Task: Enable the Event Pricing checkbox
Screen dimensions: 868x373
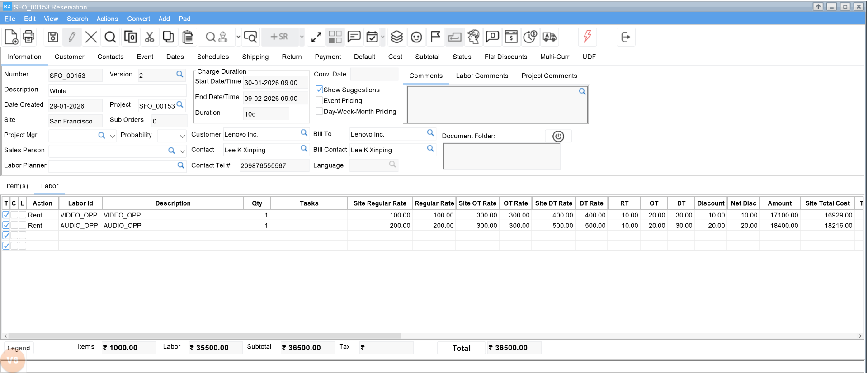Action: (319, 100)
